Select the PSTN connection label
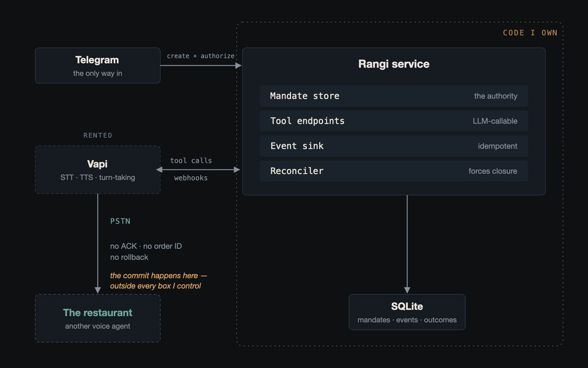The image size is (588, 368). 120,221
